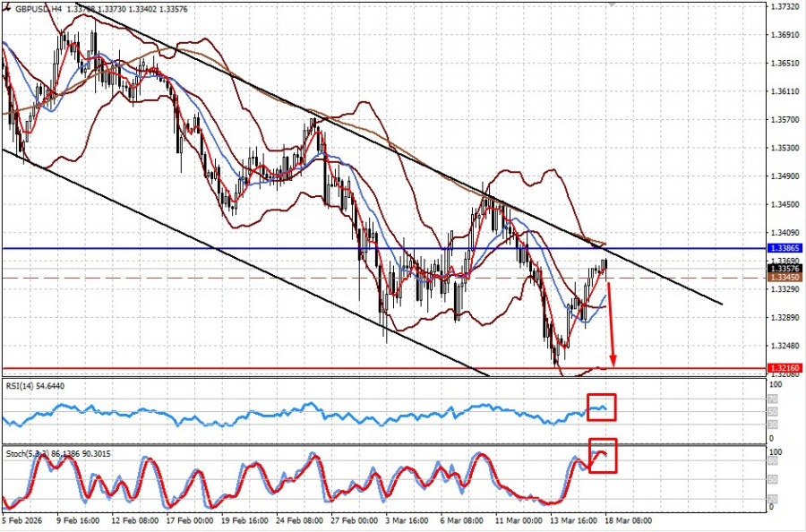
Task: Click the 1.35700 price scale value
Action: [786, 120]
